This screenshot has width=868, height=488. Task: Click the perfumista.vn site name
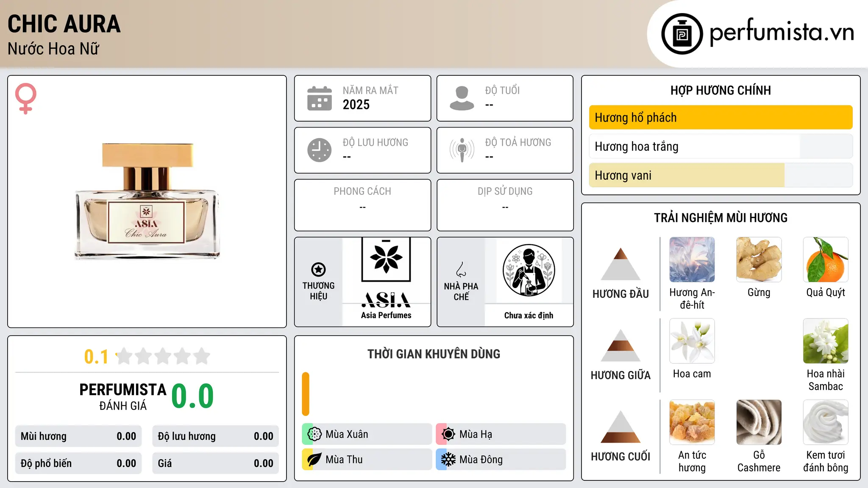pyautogui.click(x=782, y=32)
